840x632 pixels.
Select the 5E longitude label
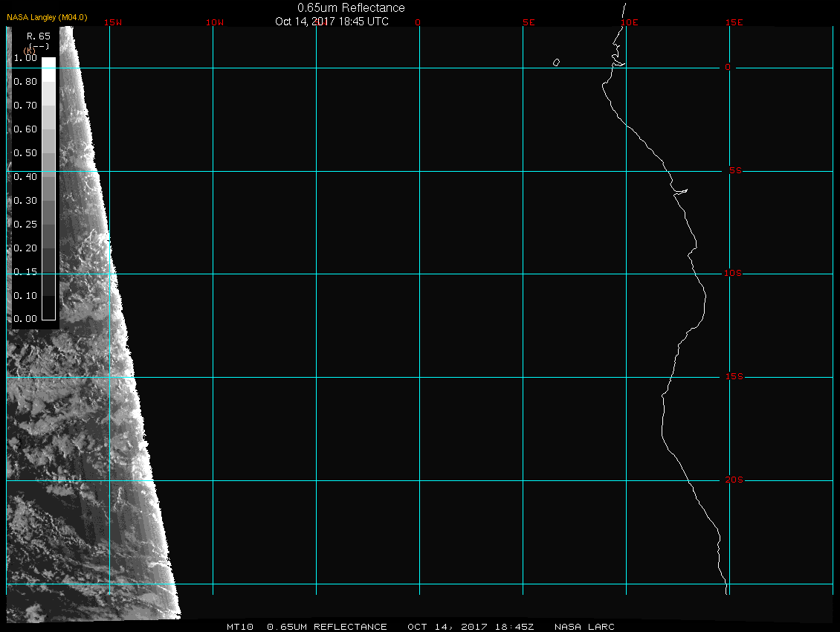tap(529, 22)
